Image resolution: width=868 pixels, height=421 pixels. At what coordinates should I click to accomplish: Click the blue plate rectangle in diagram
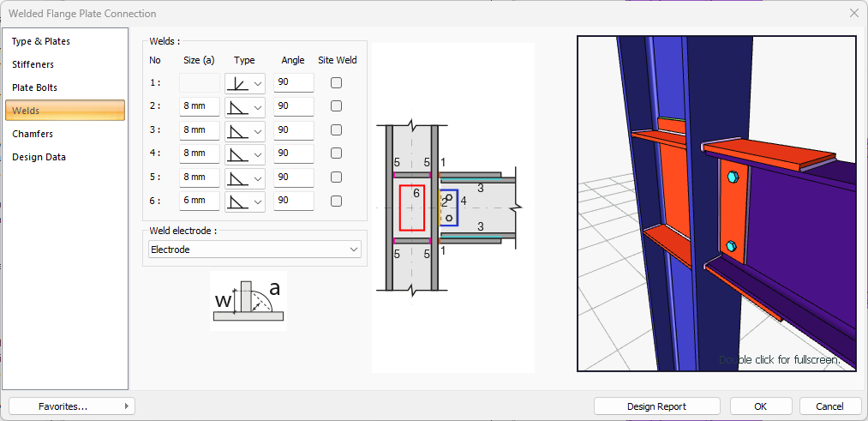[450, 207]
